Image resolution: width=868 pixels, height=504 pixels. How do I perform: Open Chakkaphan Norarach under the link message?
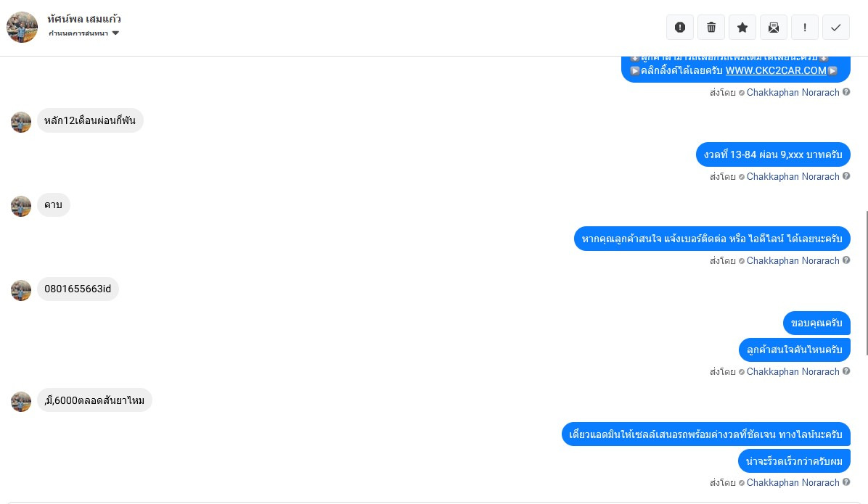point(793,92)
